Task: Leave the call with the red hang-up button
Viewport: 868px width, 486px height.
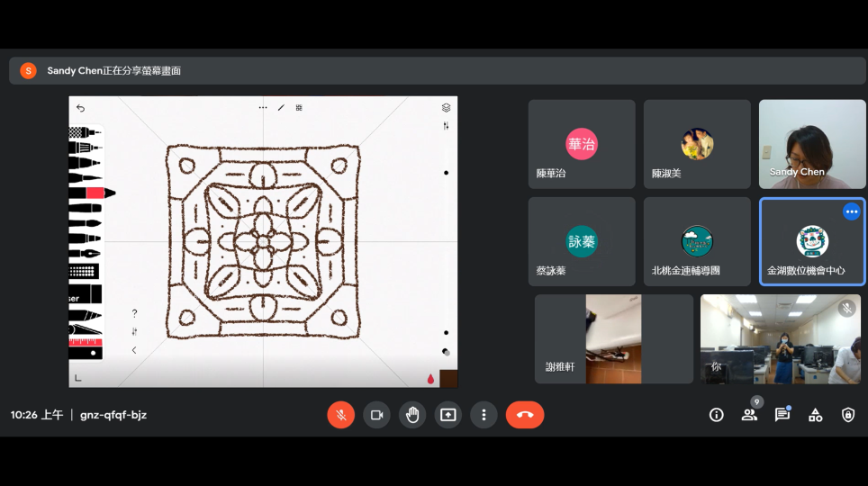Action: pyautogui.click(x=525, y=415)
